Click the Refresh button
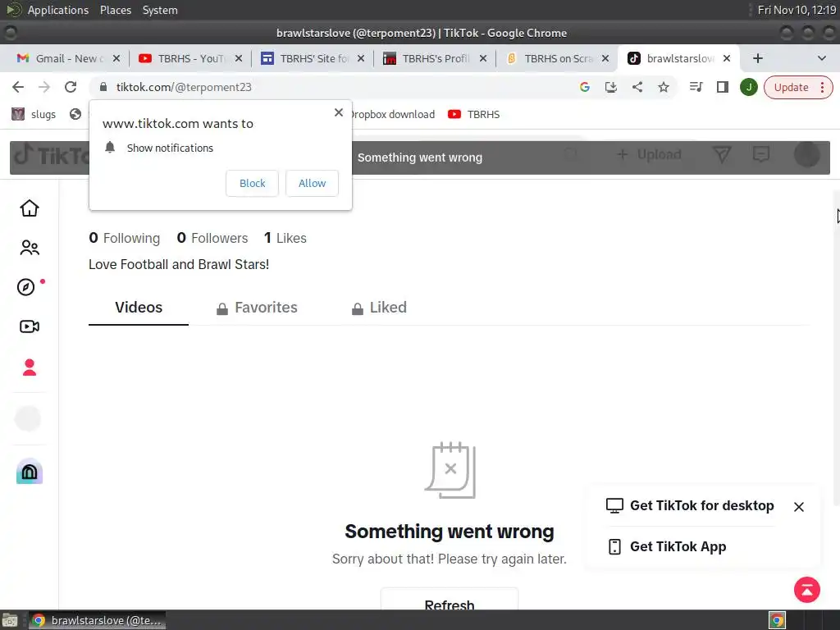Image resolution: width=840 pixels, height=630 pixels. click(450, 600)
